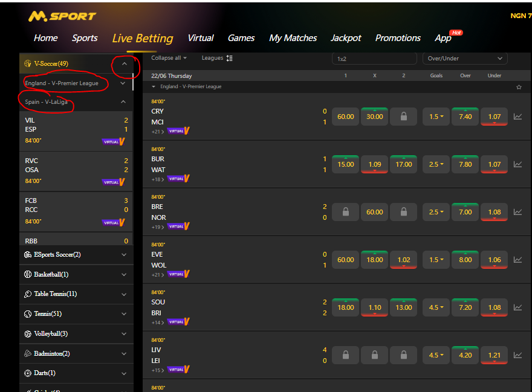Click Virtual badge on VIL vs ESP match
532x392 pixels.
[114, 141]
